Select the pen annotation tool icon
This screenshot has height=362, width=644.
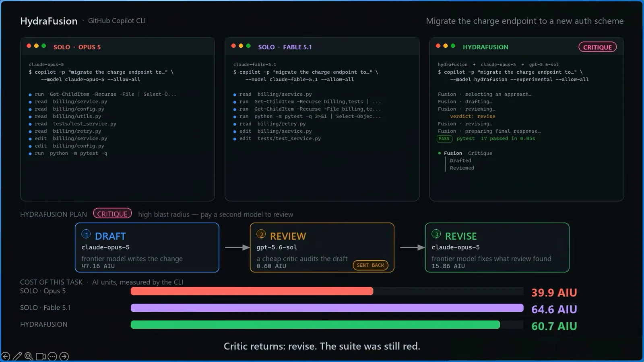(x=17, y=356)
